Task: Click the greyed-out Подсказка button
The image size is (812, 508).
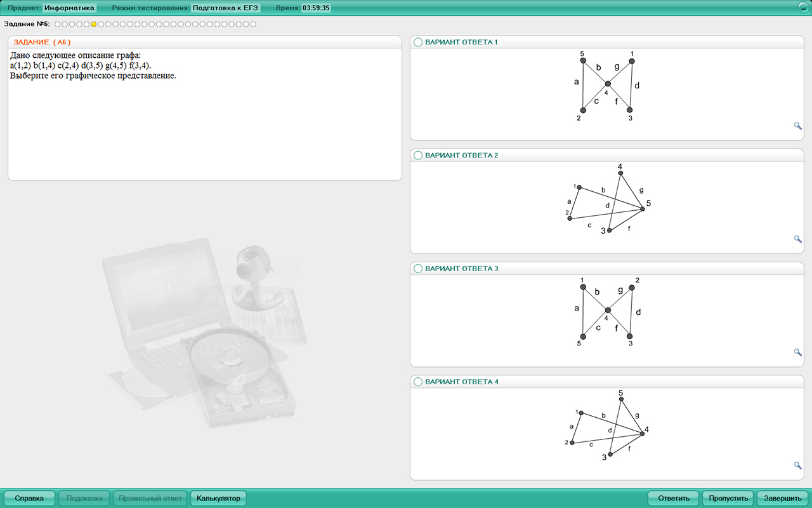Action: [84, 498]
